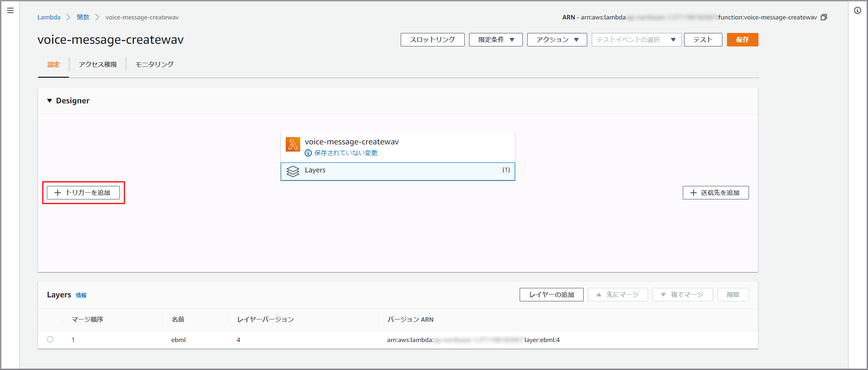Viewport: 868px width, 370px height.
Task: Click the ebml layer name cell
Action: tap(178, 340)
